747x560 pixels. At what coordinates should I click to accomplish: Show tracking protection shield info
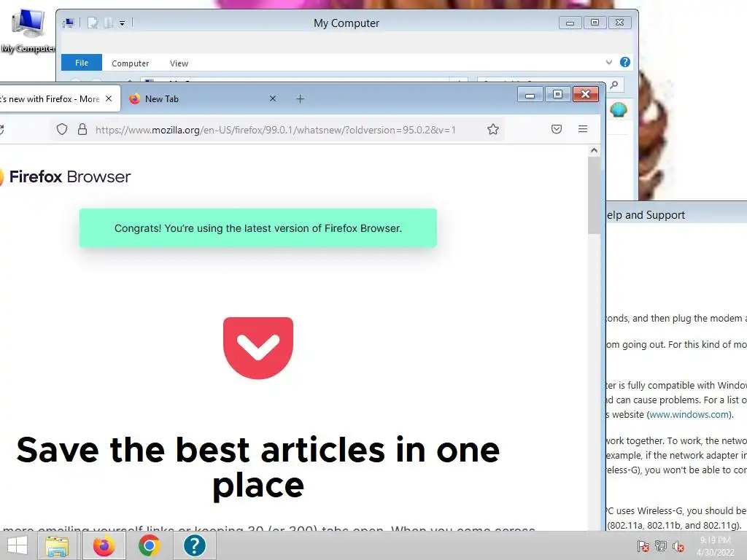[62, 129]
